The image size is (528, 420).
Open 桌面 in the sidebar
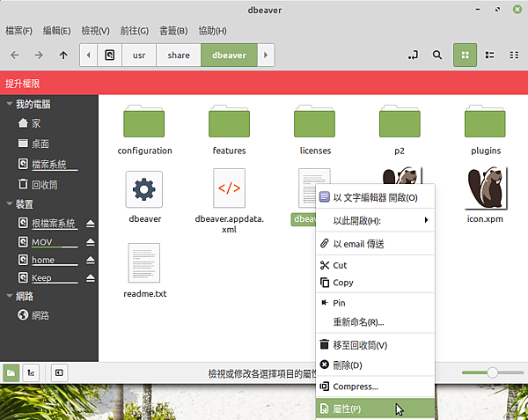[x=49, y=144]
